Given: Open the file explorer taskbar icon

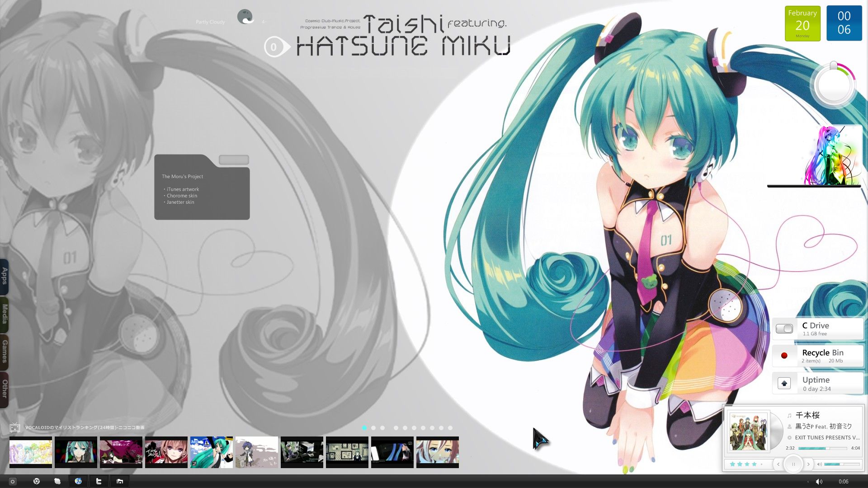Looking at the screenshot, I should 120,481.
